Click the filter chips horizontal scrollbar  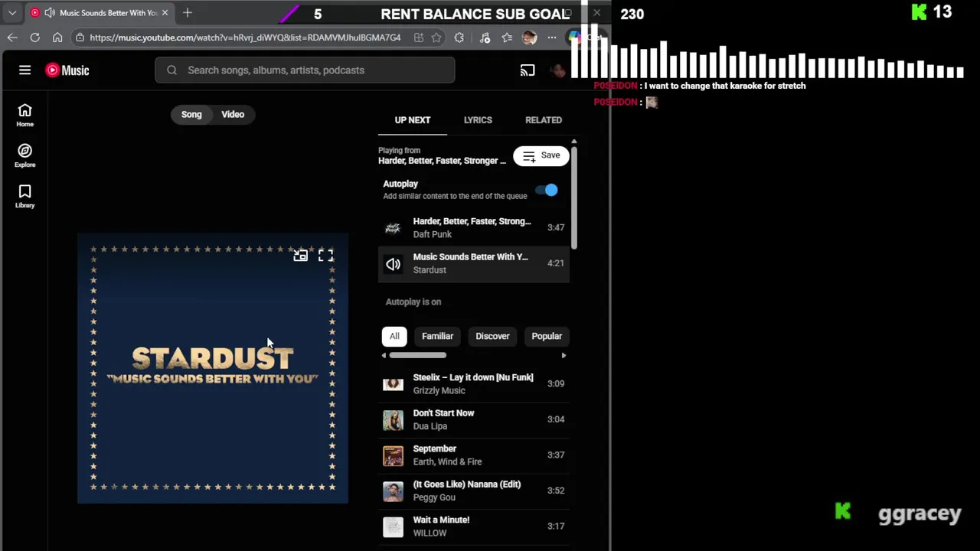point(417,355)
